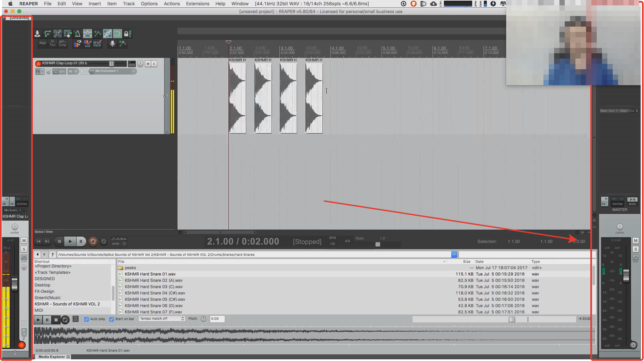The height and width of the screenshot is (361, 644).
Task: Toggle Auto play checkbox
Action: click(x=87, y=319)
